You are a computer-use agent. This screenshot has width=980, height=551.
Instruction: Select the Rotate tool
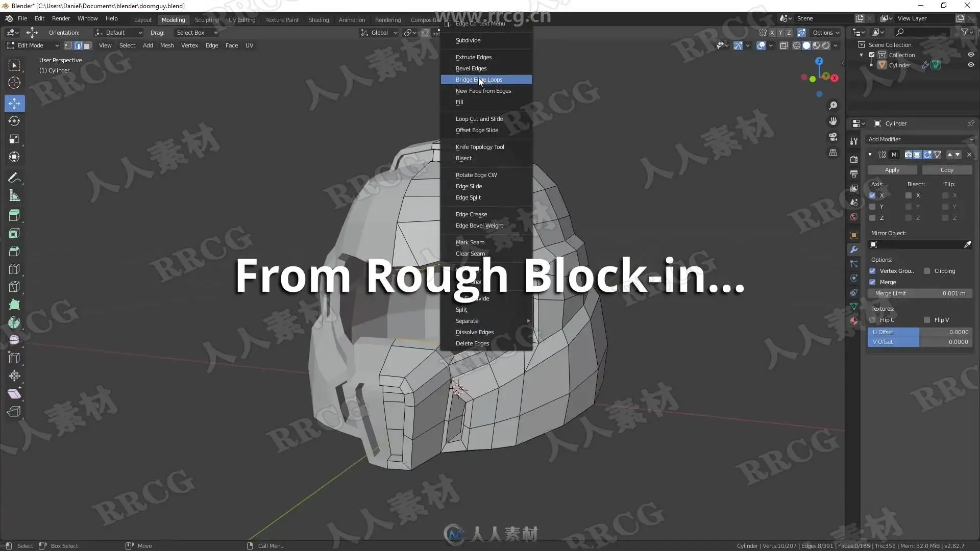pos(14,121)
